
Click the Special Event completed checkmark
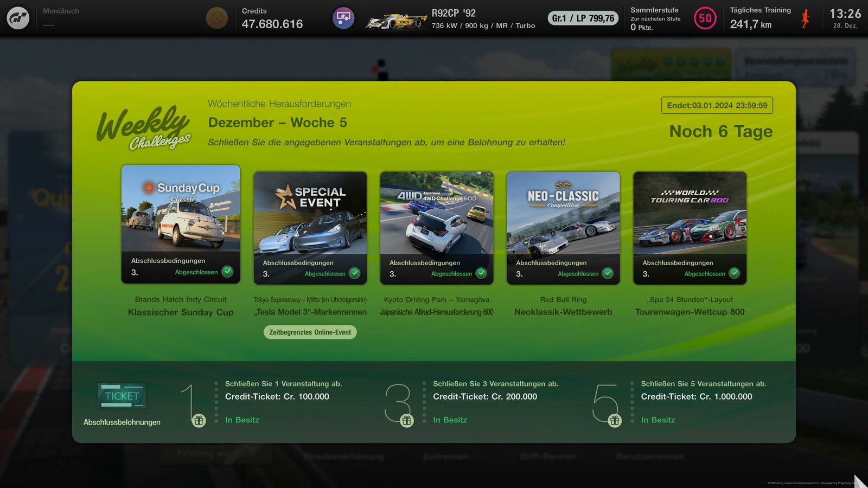(355, 273)
